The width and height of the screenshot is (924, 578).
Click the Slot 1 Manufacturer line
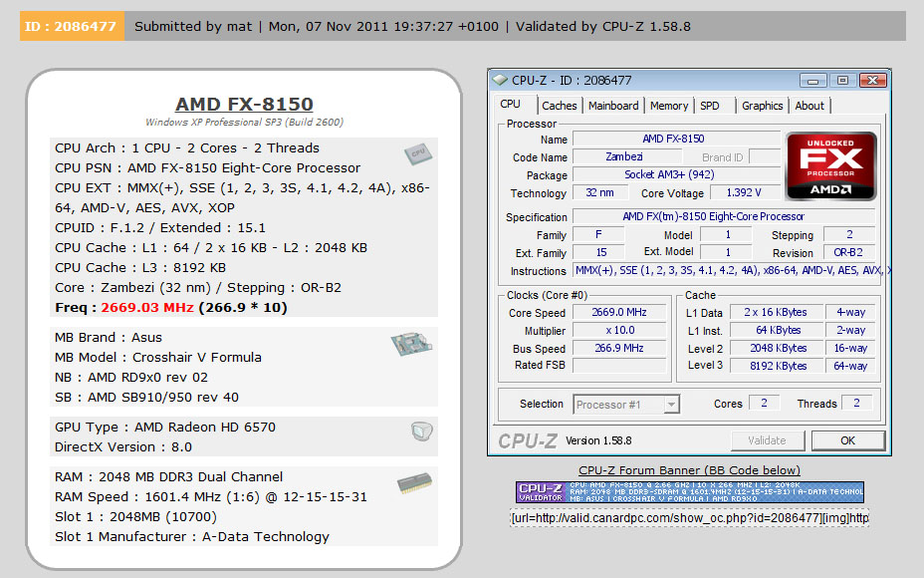(192, 537)
